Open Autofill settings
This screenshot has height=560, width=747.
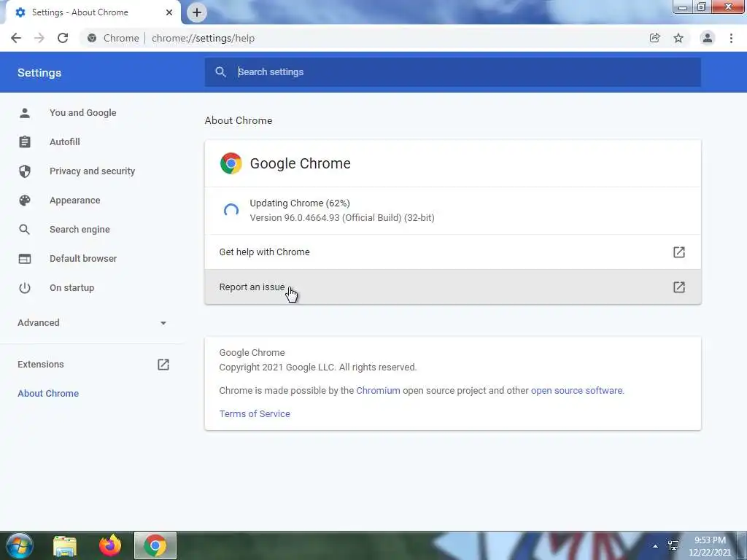65,142
